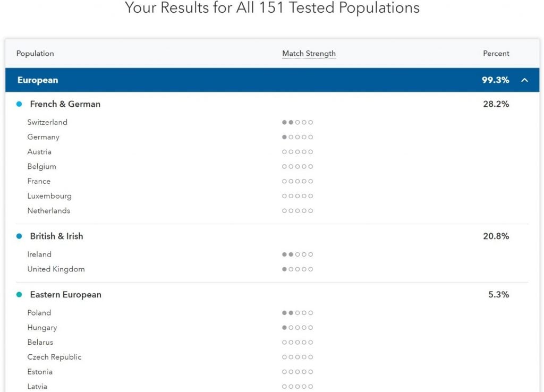
Task: Click Poland match strength dots
Action: (297, 313)
